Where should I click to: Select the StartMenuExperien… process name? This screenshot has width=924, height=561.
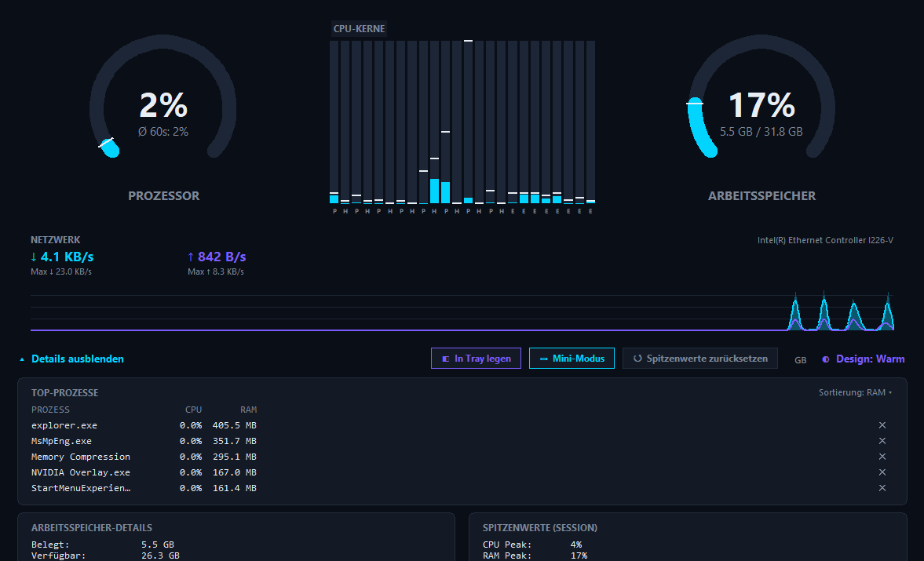(81, 488)
